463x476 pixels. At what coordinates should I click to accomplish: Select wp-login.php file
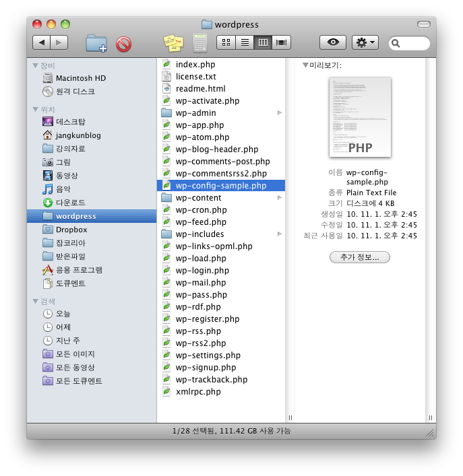coord(221,271)
